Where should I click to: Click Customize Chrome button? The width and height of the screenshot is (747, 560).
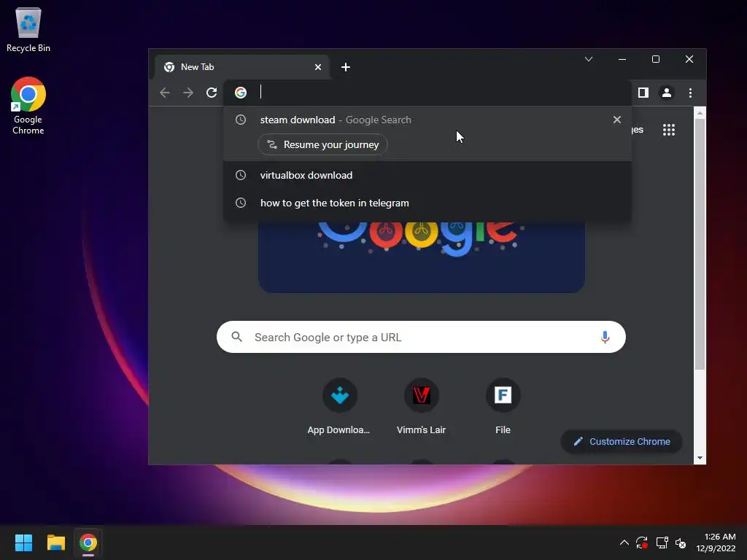click(x=622, y=441)
